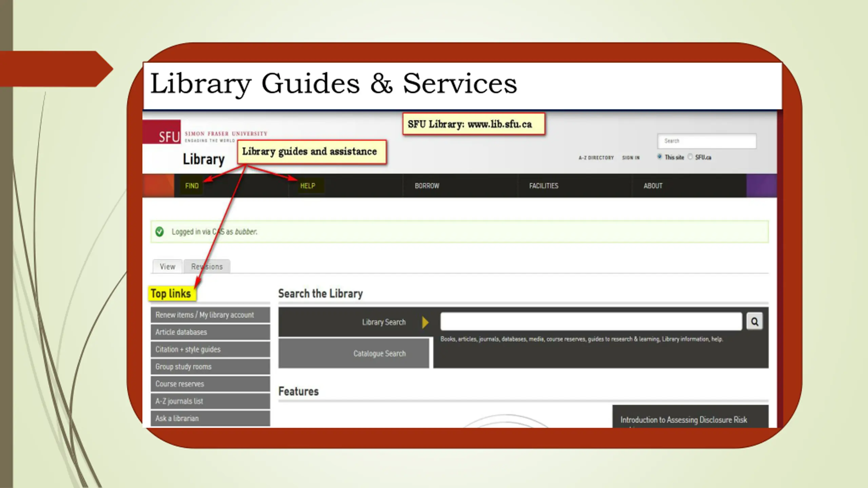Click the Library heading title
The height and width of the screenshot is (488, 868).
click(x=204, y=159)
